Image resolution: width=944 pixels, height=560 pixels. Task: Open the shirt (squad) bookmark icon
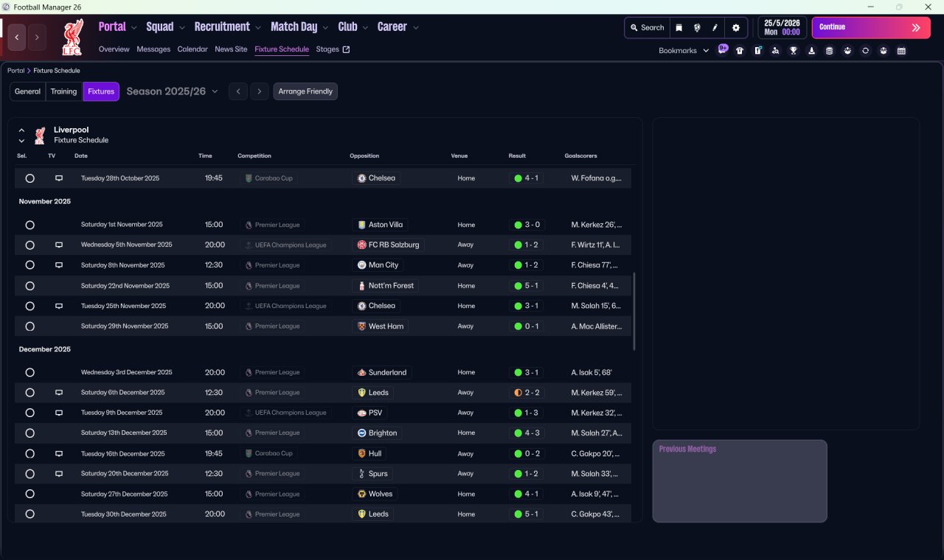coord(740,51)
